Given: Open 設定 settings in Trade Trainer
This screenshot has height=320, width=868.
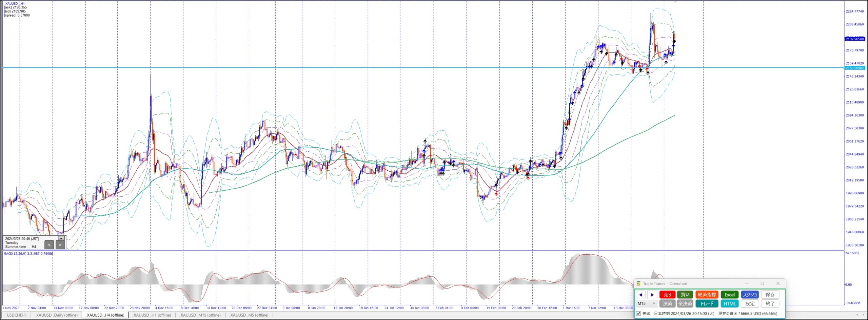Looking at the screenshot, I should pyautogui.click(x=750, y=303).
